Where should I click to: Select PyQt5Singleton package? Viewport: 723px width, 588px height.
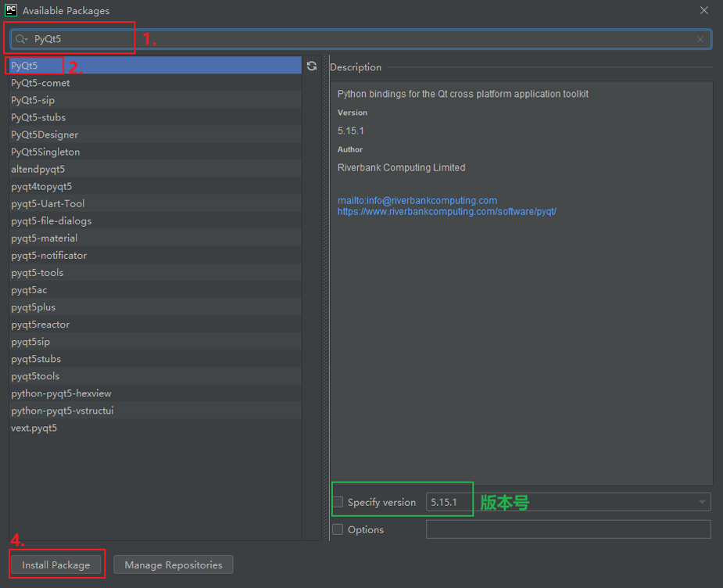pyautogui.click(x=156, y=152)
